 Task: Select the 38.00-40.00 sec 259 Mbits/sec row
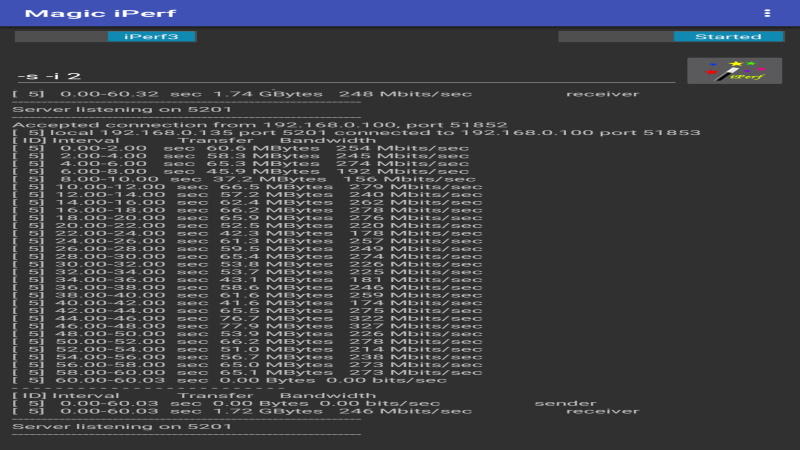tap(247, 295)
